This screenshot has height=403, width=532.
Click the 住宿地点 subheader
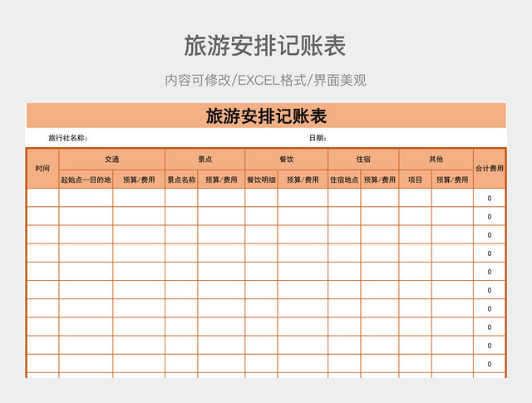point(344,179)
